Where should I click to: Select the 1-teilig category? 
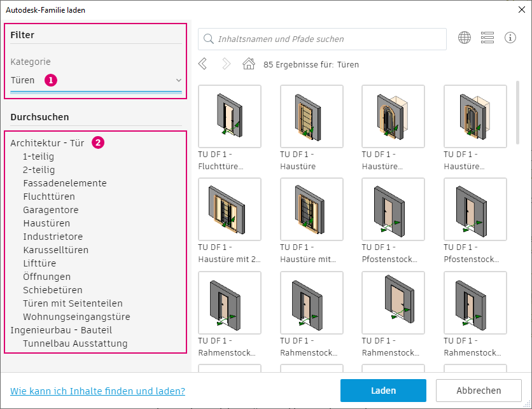pyautogui.click(x=38, y=156)
